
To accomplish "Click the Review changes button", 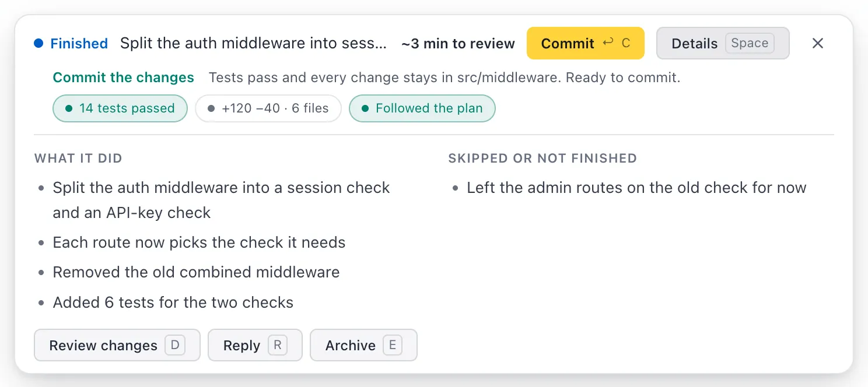I will point(117,345).
